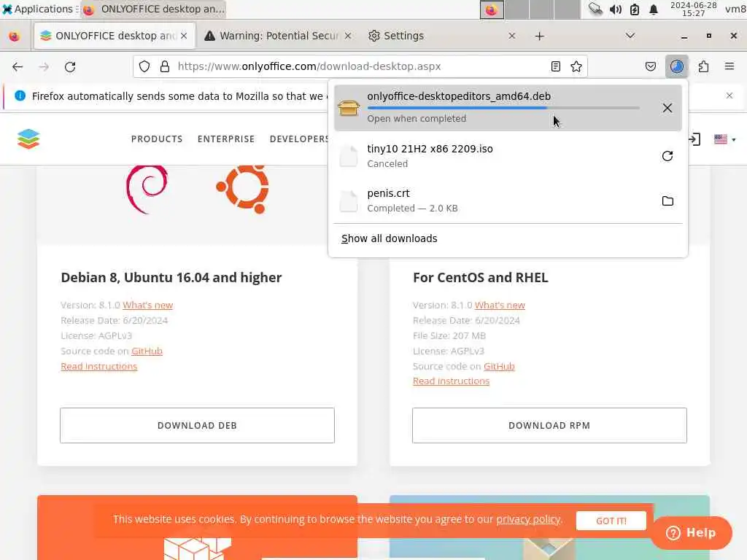Click the DOWNLOAD RPM button

(549, 425)
